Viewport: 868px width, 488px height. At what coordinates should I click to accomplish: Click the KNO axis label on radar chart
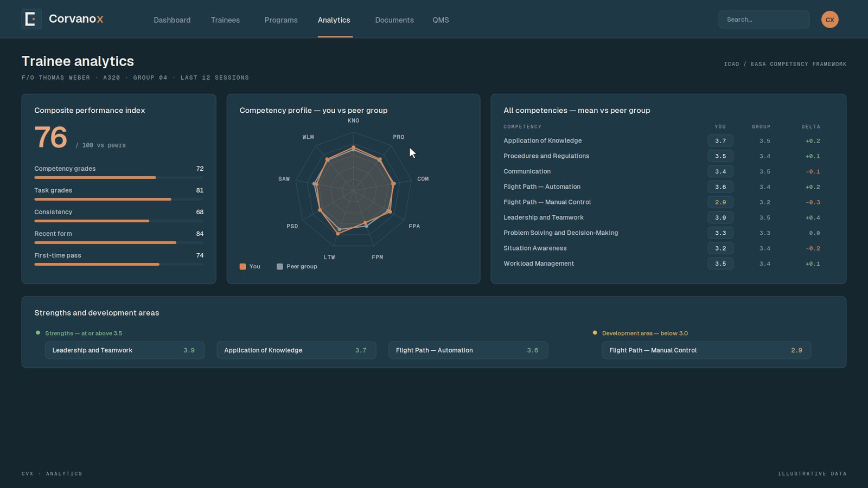pyautogui.click(x=354, y=121)
